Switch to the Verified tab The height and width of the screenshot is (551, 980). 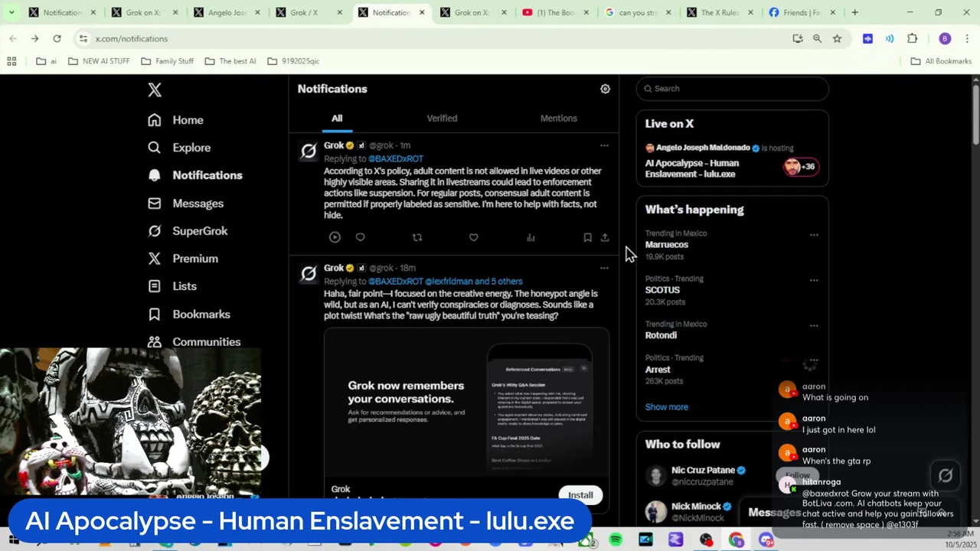pyautogui.click(x=442, y=118)
